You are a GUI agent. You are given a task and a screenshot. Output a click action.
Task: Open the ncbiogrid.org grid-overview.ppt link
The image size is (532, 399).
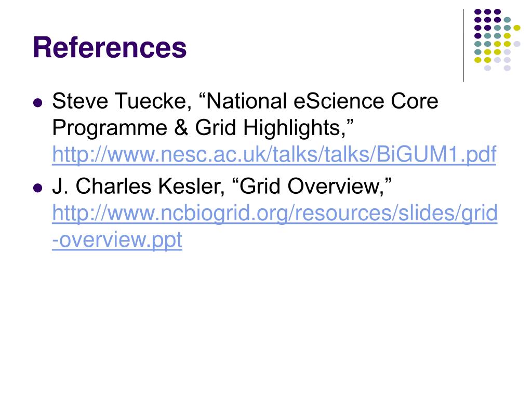(275, 227)
